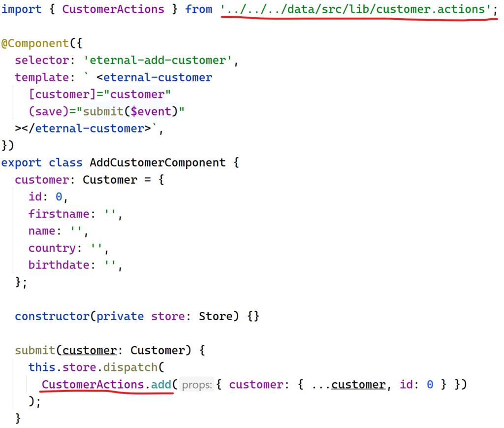Click the private modifier in the constructor
504x428 pixels.
[120, 316]
